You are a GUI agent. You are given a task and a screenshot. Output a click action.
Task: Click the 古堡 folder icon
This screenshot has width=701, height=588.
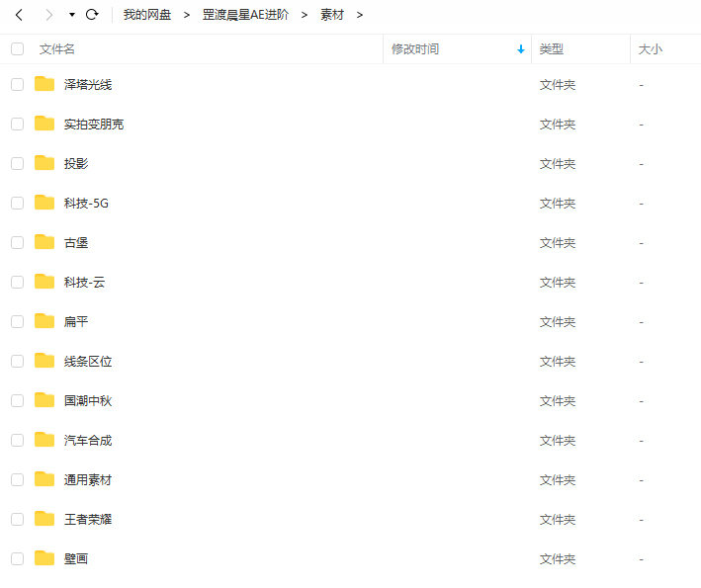(44, 242)
